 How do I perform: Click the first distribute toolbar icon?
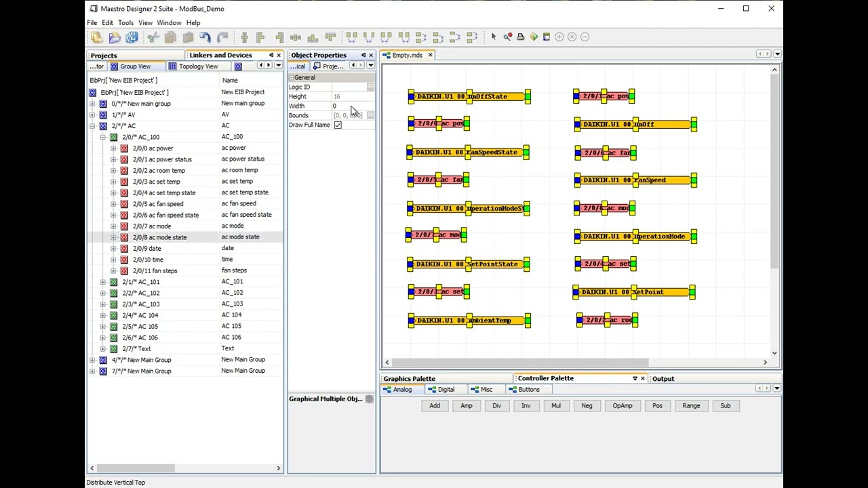click(351, 37)
